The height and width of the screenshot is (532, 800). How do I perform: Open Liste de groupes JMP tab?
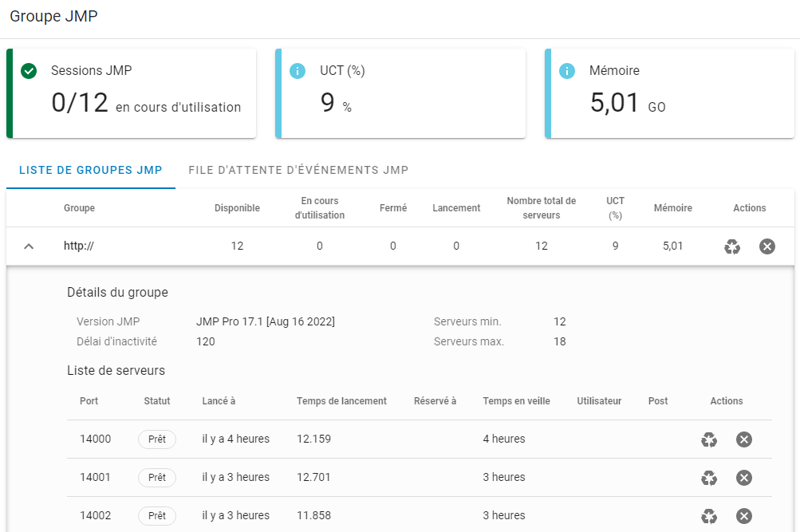[91, 170]
